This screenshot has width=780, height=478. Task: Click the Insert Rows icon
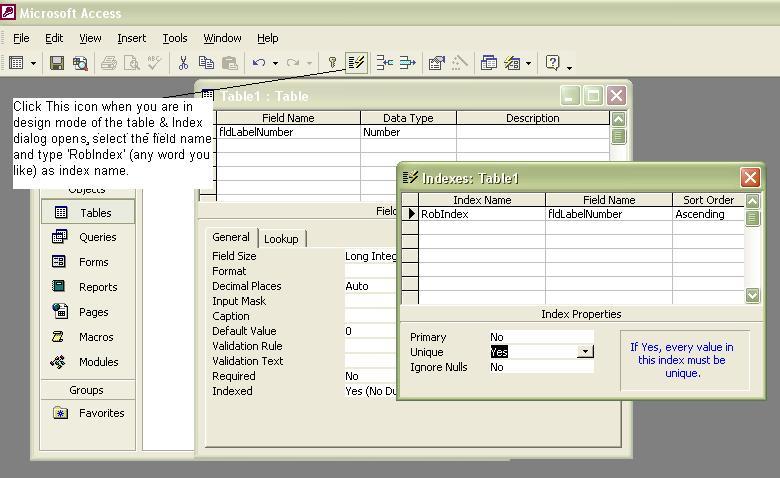click(385, 63)
